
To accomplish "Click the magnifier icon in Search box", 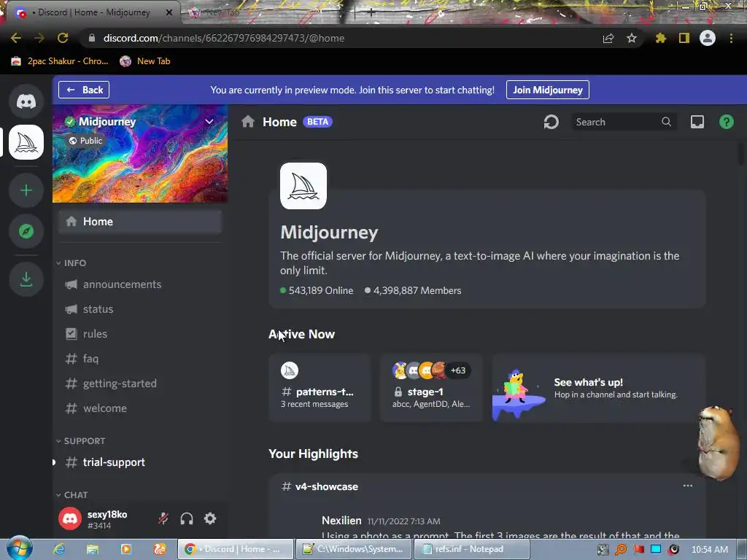I will point(666,122).
